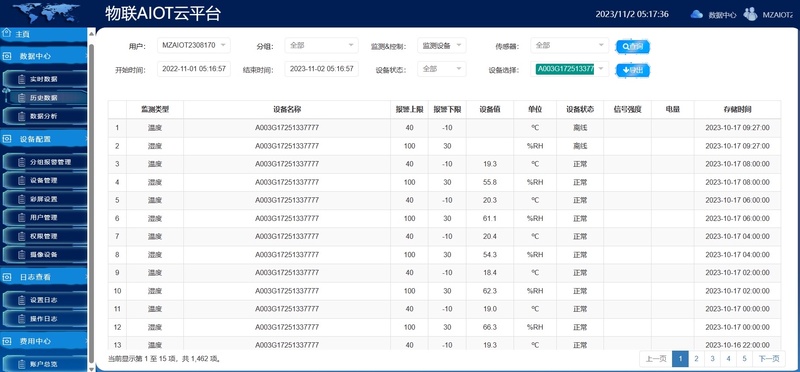The image size is (800, 372).
Task: Open the 设备状态 dropdown
Action: pos(442,69)
